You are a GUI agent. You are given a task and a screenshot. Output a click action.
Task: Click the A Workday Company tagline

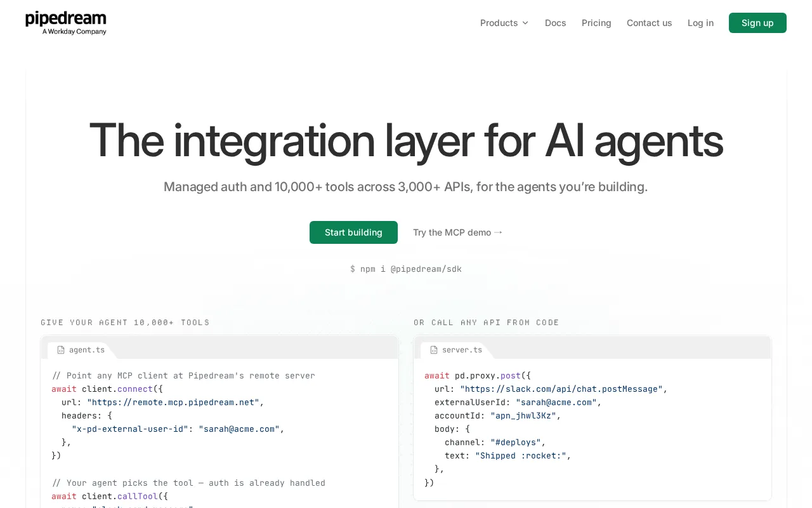(x=74, y=31)
